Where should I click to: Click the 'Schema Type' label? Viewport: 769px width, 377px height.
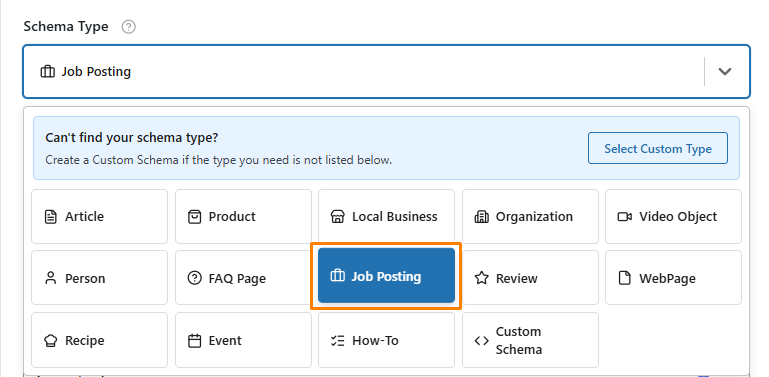tap(66, 26)
